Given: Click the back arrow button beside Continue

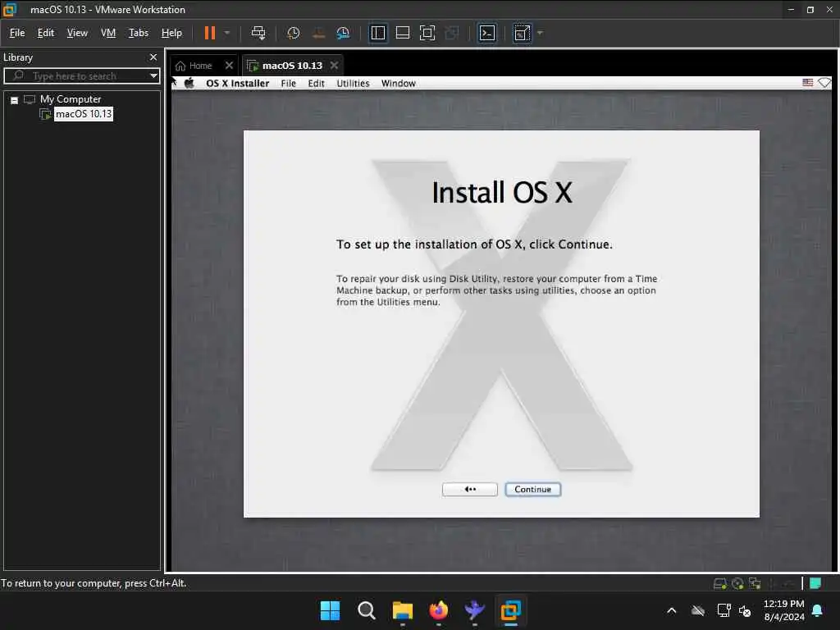Looking at the screenshot, I should pos(470,489).
